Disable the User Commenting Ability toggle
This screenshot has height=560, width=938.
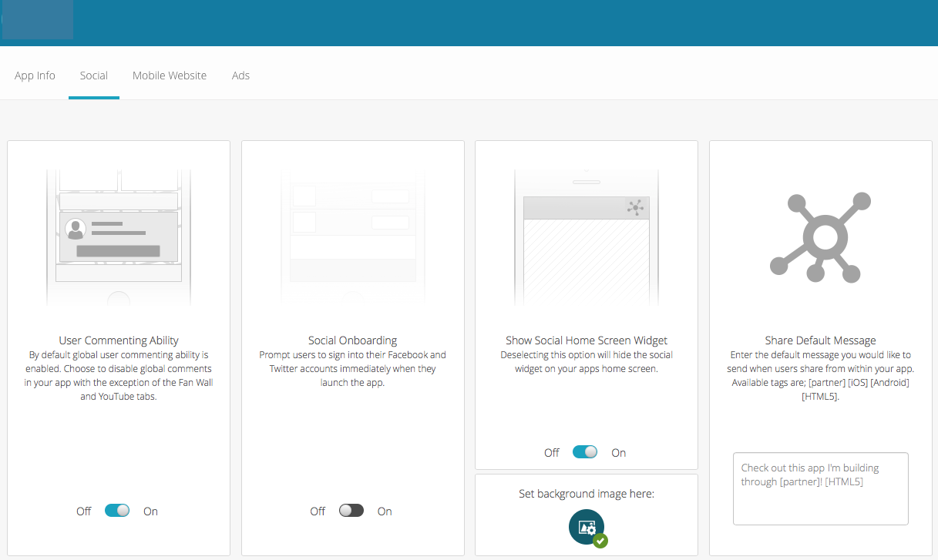pos(117,511)
